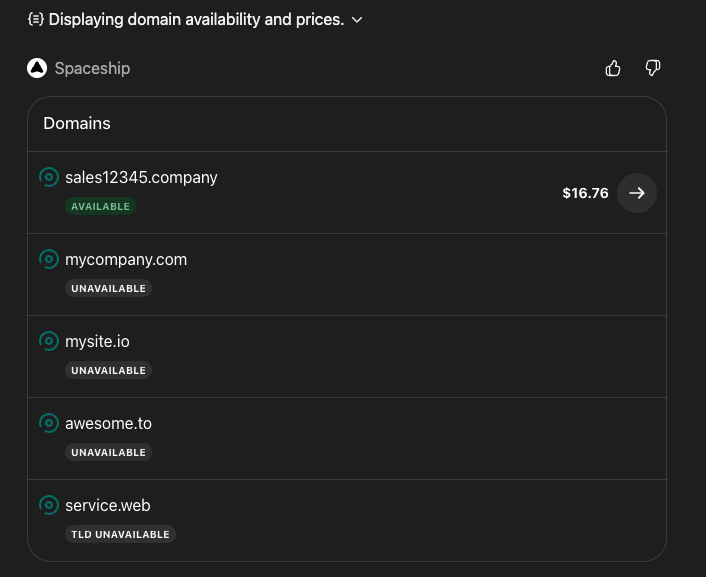
Task: Click the domain icon beside mysite.io
Action: [48, 341]
